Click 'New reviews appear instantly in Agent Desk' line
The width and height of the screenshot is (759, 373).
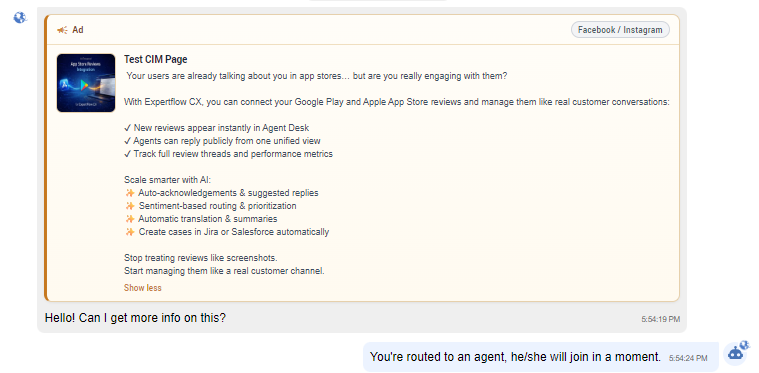[x=216, y=128]
